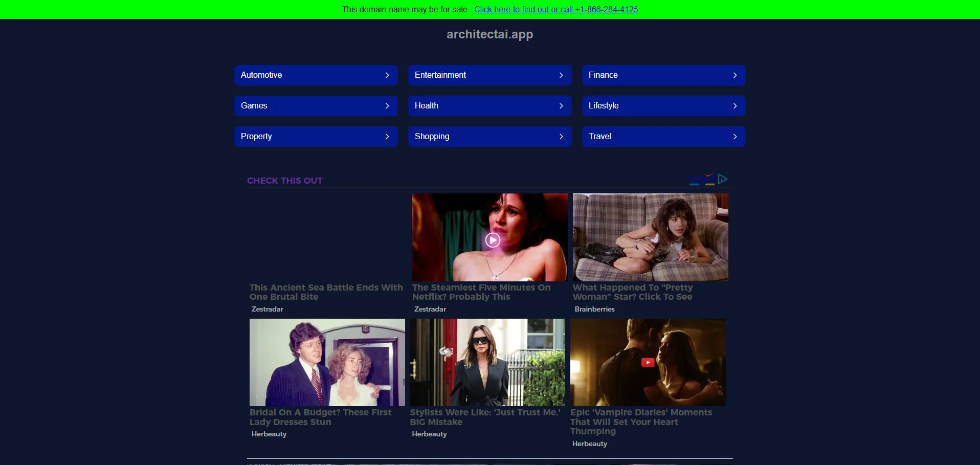Click the chevron arrow in the Automotive row
The height and width of the screenshot is (465, 980).
pyautogui.click(x=387, y=75)
